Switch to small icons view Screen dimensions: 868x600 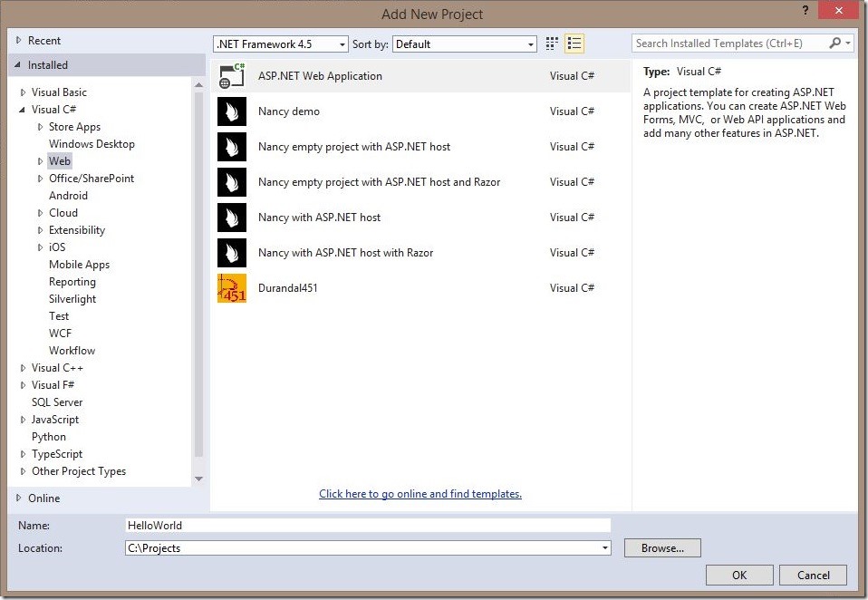tap(552, 44)
